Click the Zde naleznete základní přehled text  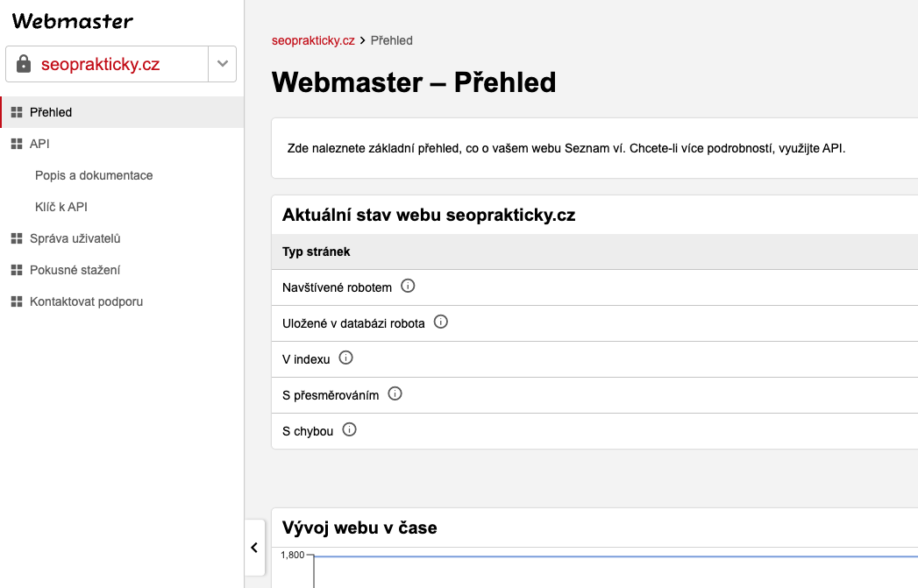566,148
